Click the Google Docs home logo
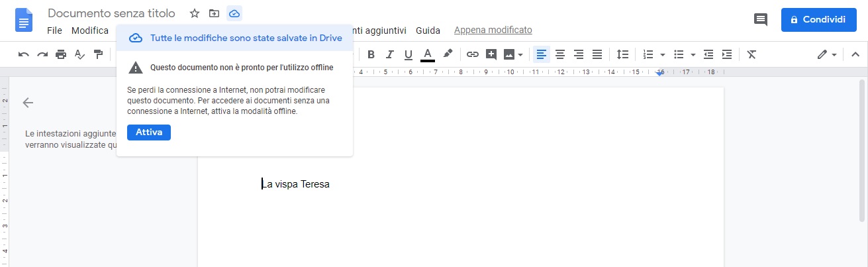This screenshot has height=267, width=868. (x=24, y=20)
